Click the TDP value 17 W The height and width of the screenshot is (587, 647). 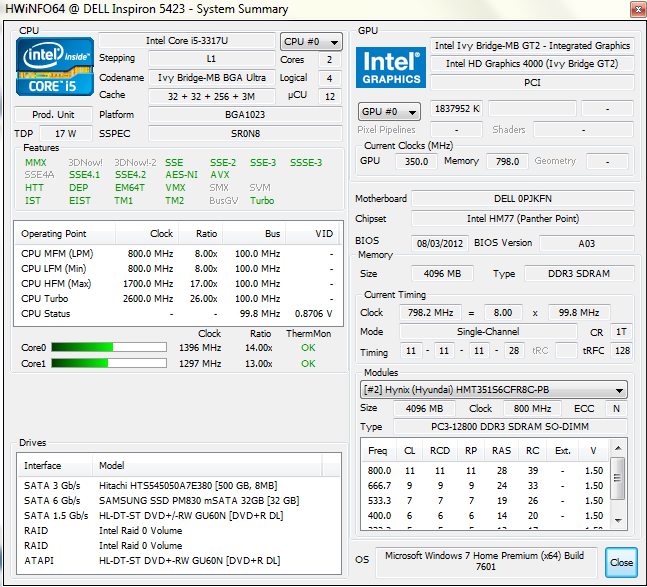(66, 134)
